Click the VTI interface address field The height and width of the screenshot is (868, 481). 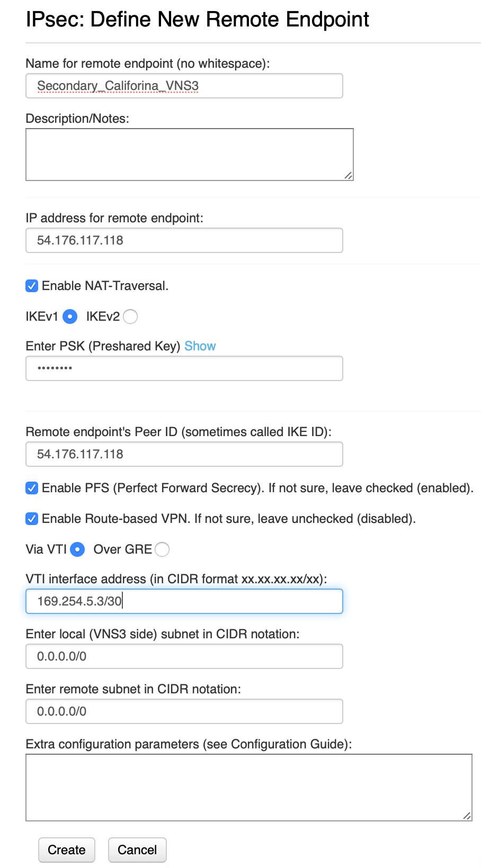184,601
